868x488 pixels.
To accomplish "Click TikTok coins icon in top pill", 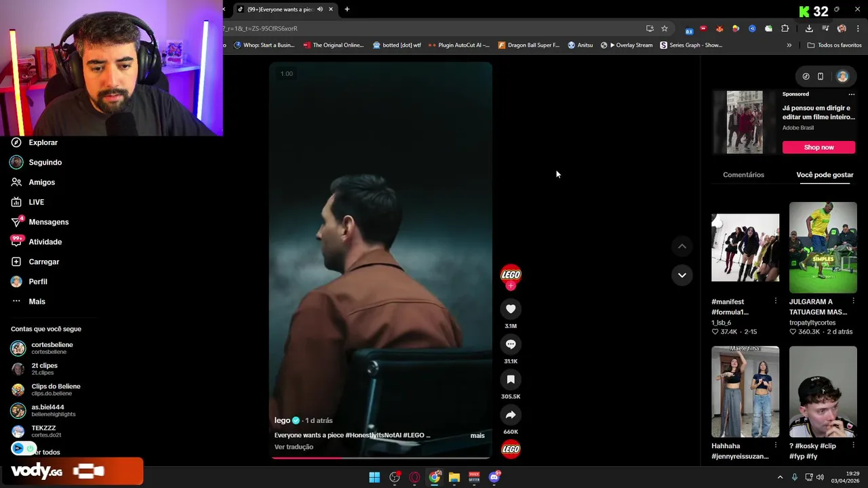I will coord(806,77).
